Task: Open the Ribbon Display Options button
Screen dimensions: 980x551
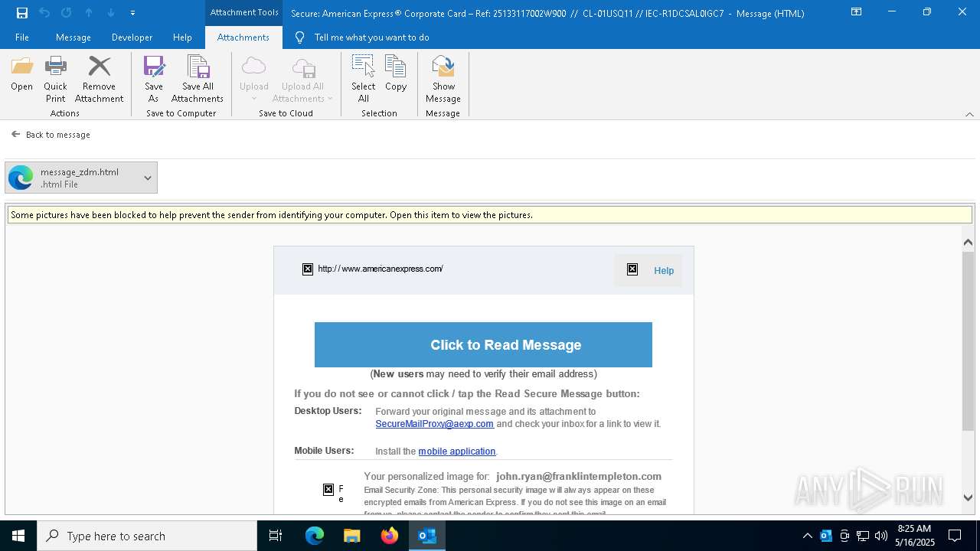Action: 857,12
